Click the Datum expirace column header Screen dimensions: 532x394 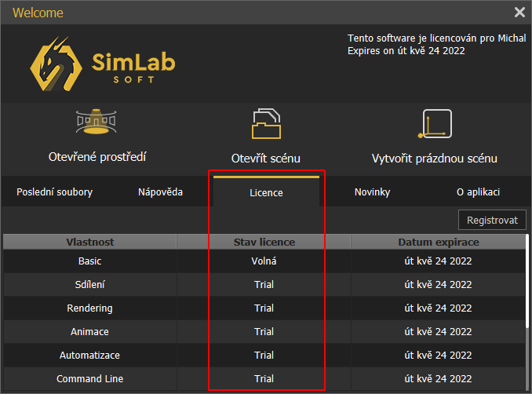pyautogui.click(x=438, y=242)
